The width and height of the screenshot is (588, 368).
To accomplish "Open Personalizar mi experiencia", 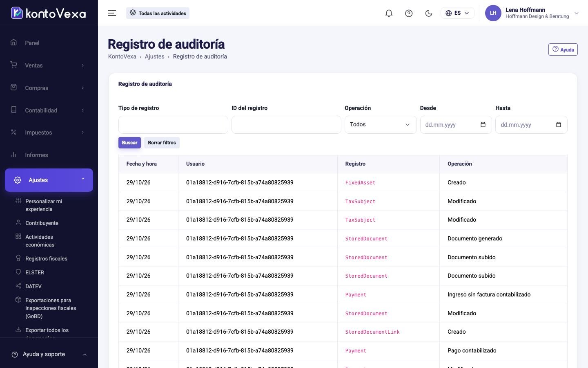I will click(49, 205).
